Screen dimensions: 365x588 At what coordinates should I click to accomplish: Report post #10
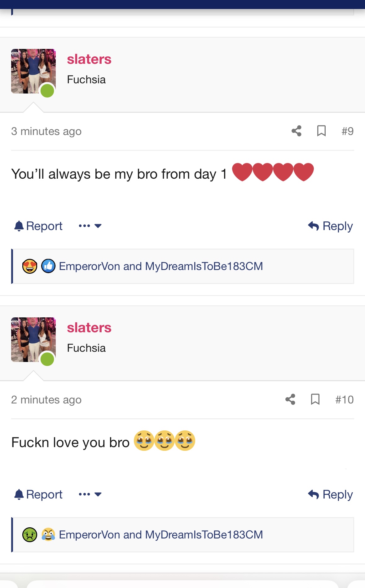pos(38,494)
